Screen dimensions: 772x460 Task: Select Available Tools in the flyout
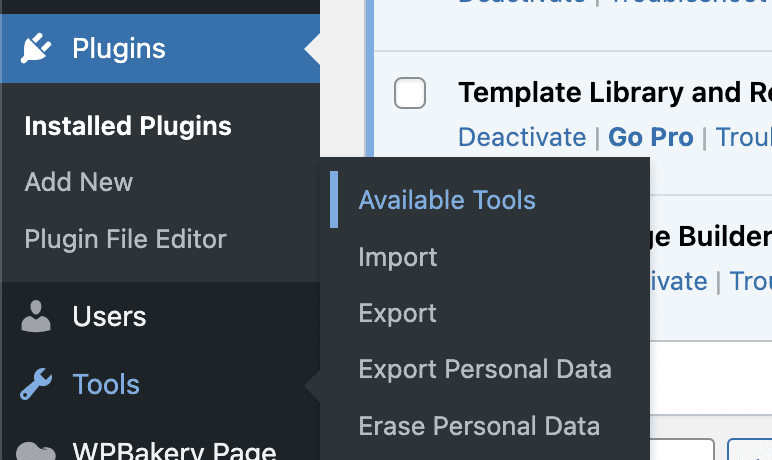tap(447, 200)
